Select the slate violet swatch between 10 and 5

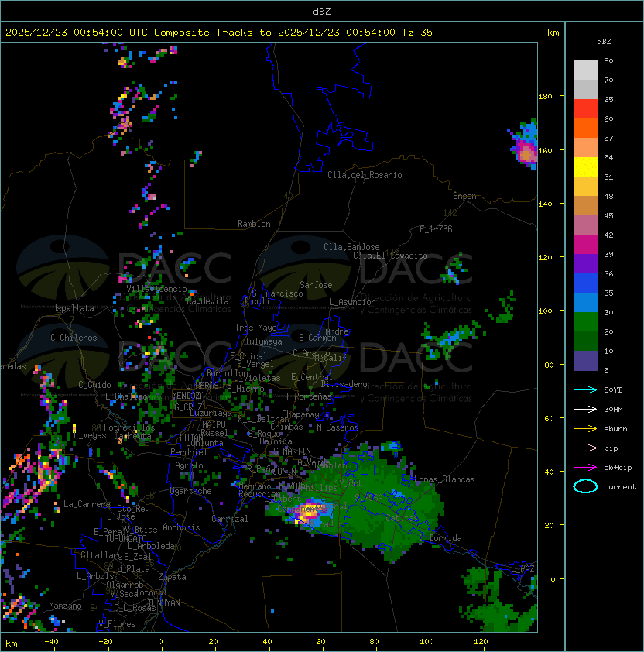pos(585,361)
